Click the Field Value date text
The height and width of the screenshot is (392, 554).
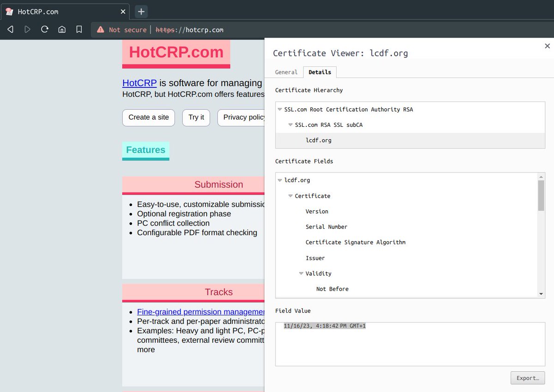click(x=325, y=326)
